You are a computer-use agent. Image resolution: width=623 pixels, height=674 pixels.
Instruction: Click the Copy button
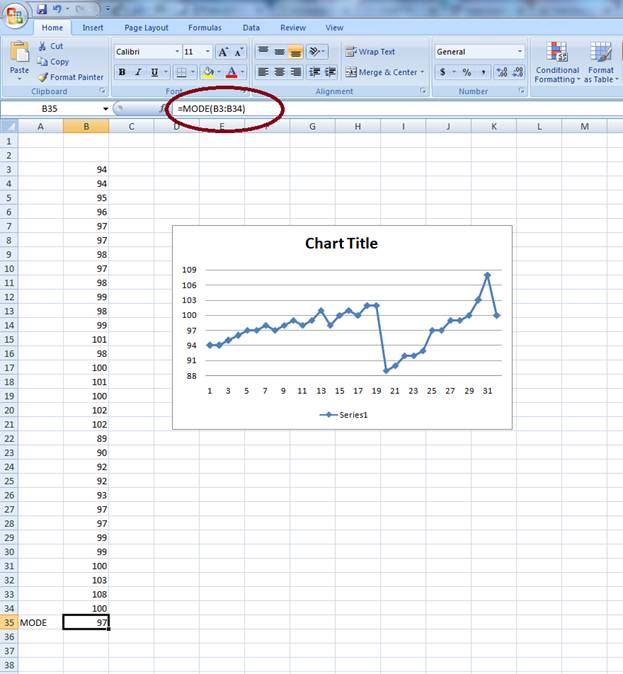pyautogui.click(x=53, y=62)
